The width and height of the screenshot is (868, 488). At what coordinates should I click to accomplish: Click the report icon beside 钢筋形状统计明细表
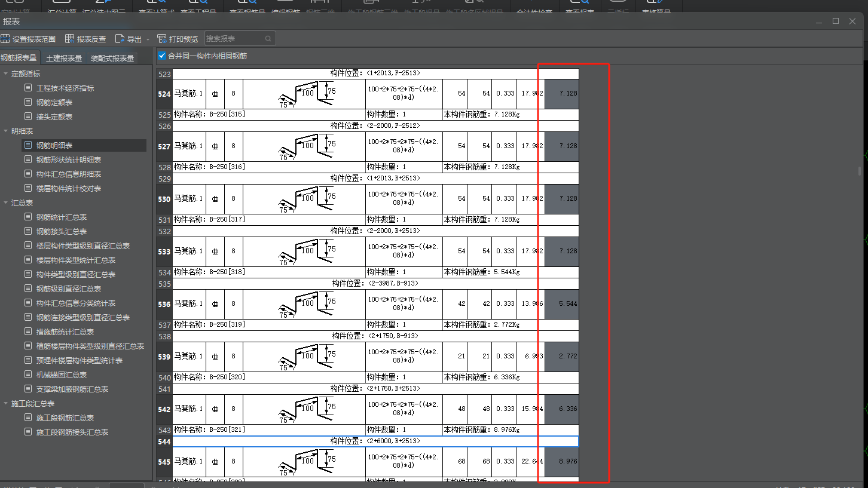click(27, 159)
